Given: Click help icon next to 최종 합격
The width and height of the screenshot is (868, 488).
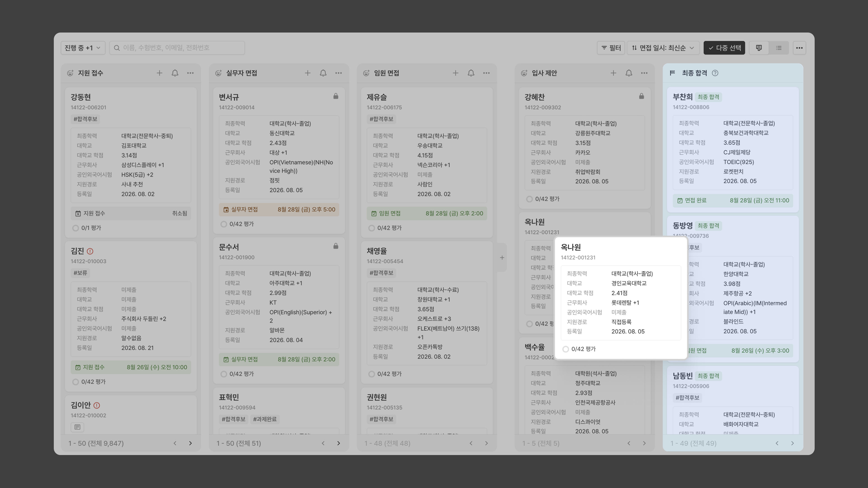Looking at the screenshot, I should point(715,73).
